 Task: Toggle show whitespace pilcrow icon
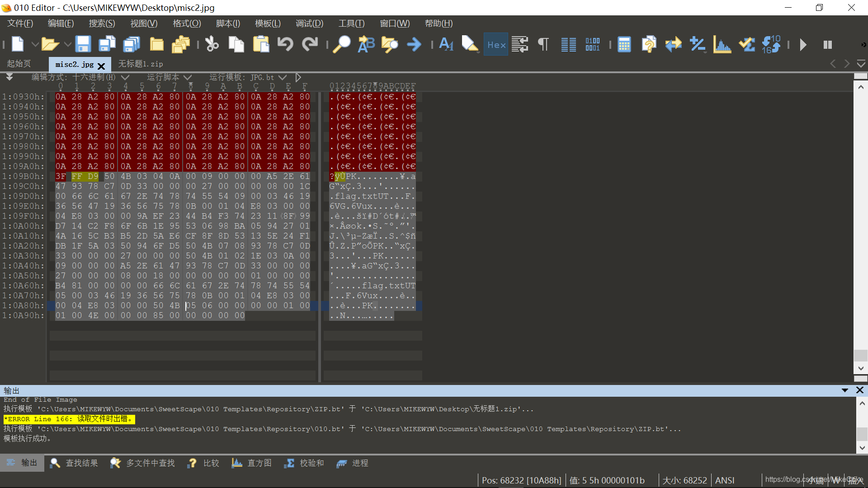point(543,44)
